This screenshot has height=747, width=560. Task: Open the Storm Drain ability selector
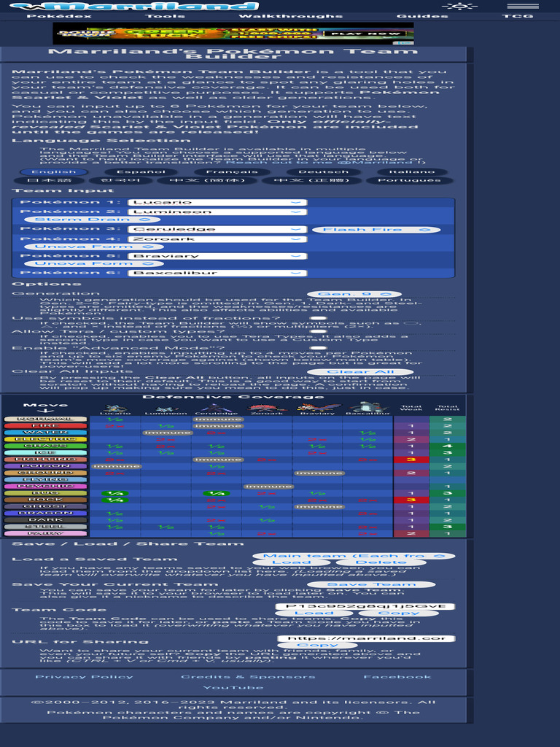coord(92,220)
